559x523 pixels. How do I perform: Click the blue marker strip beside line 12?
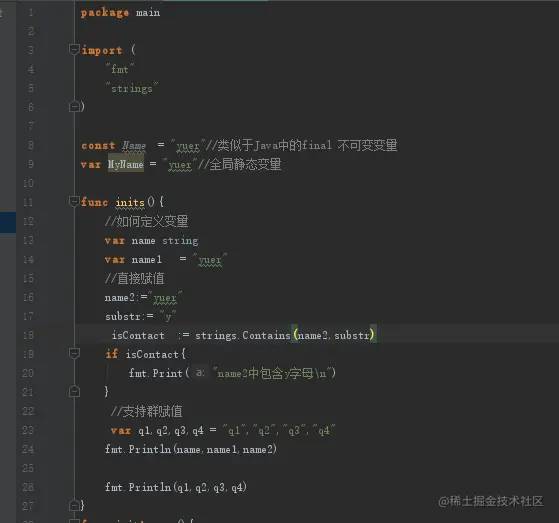coord(8,222)
